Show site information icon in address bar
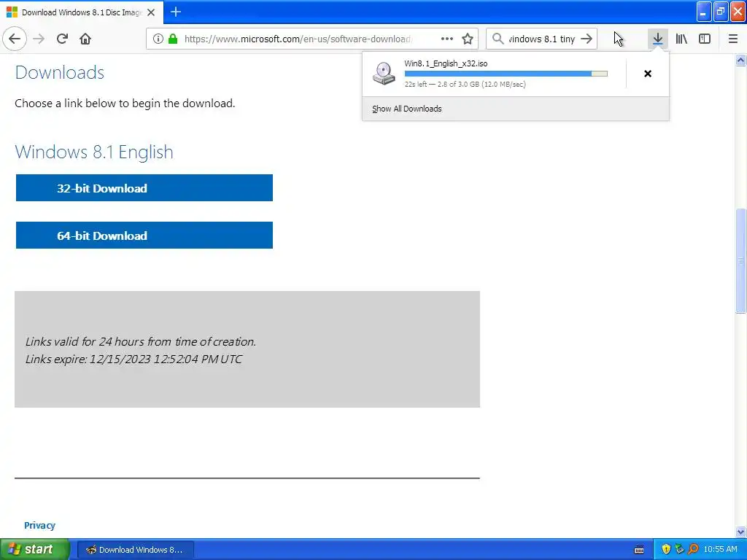 [158, 39]
